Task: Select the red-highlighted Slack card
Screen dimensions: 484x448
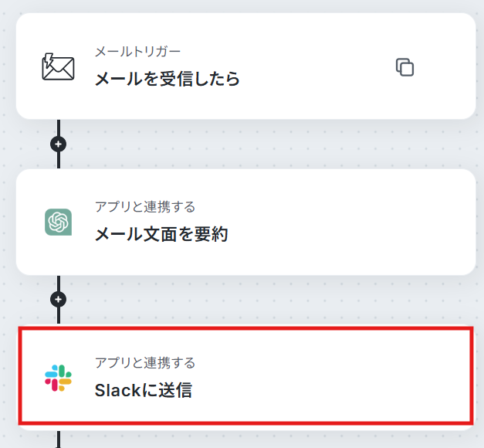Action: click(245, 375)
